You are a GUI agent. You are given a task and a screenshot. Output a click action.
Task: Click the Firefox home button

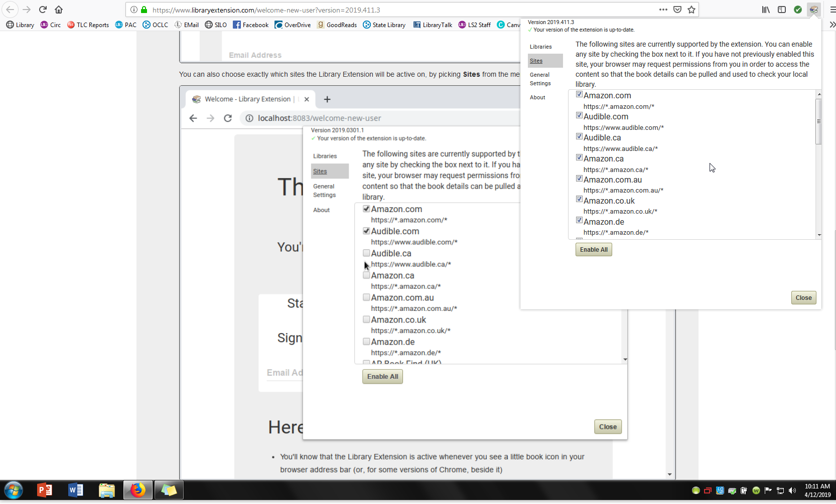pos(59,10)
